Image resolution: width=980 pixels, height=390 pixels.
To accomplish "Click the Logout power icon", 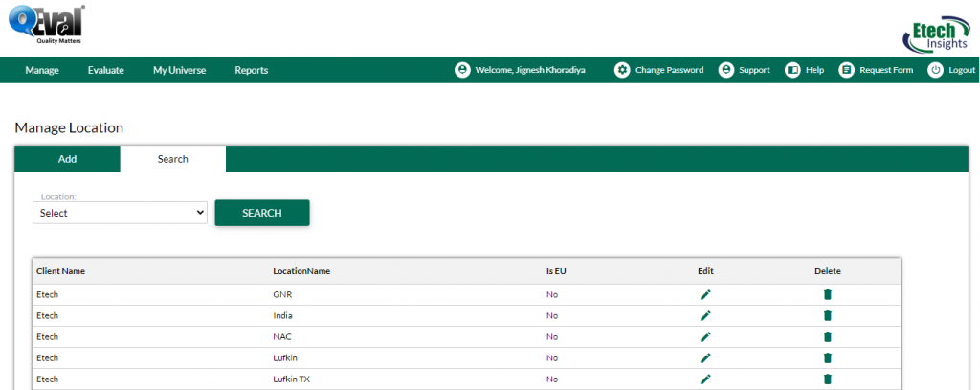I will (x=935, y=70).
